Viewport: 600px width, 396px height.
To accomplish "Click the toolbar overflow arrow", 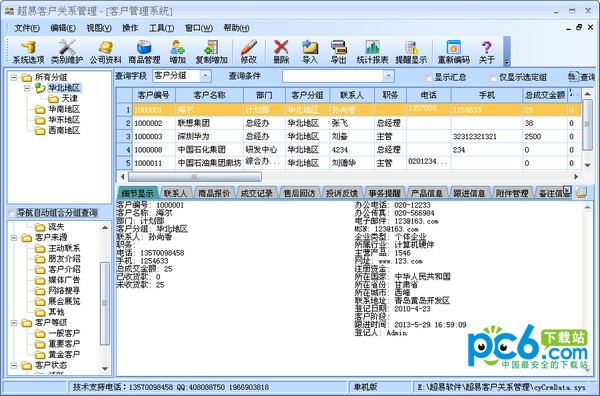I will pyautogui.click(x=507, y=62).
